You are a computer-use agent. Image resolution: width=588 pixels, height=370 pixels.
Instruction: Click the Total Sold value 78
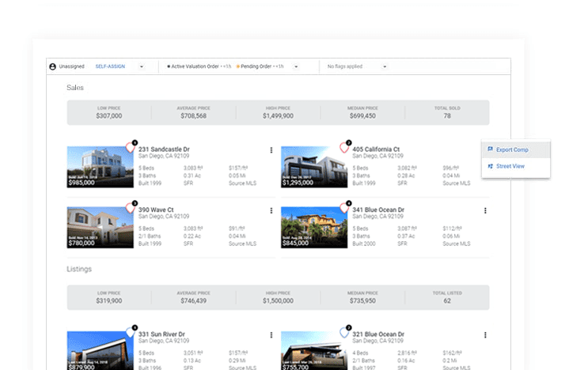447,116
